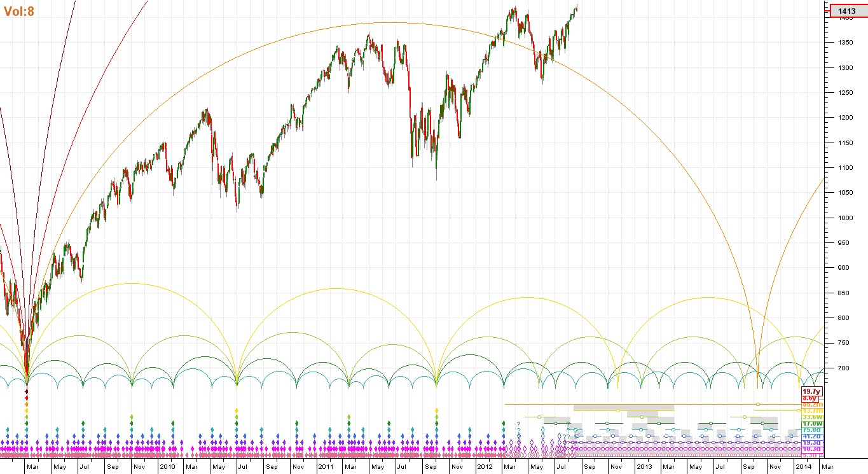
Task: Click the light green diamond at November 2009
Action: coord(132,417)
